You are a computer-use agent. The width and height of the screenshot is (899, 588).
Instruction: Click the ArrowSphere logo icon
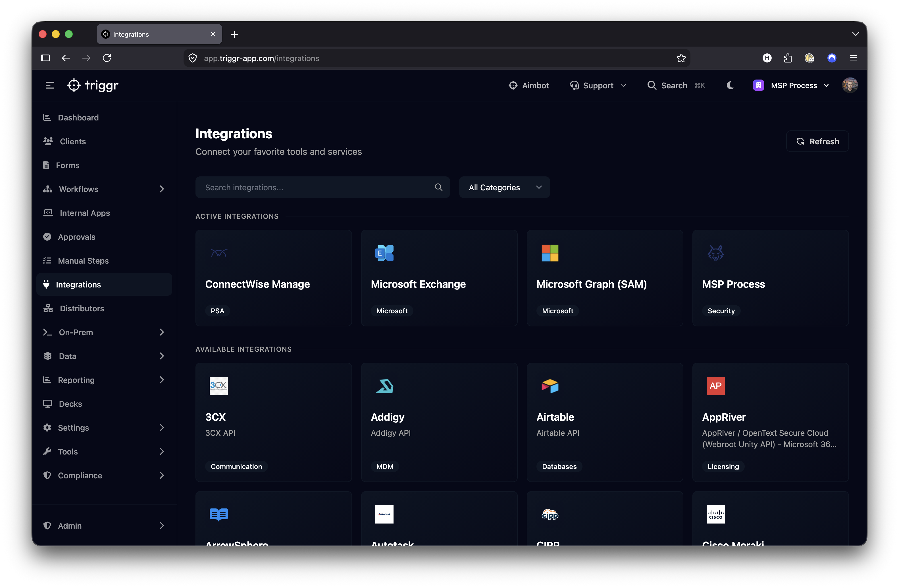coord(219,514)
